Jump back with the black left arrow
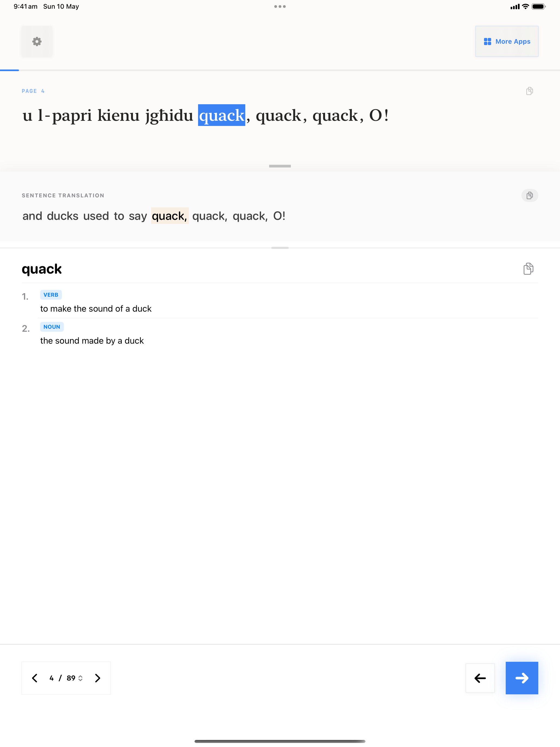This screenshot has height=747, width=560. tap(480, 678)
